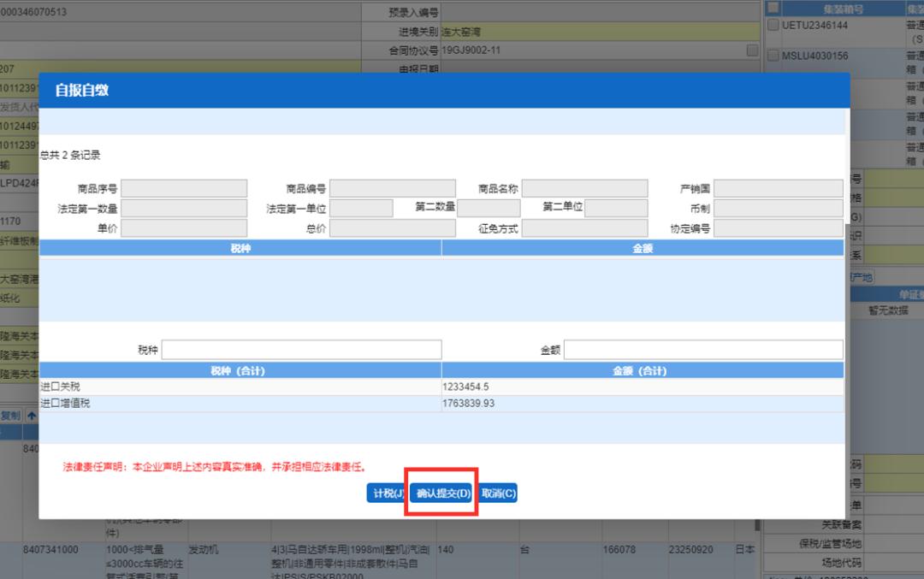924x579 pixels.
Task: Click the highlighted 确认提交(D) button
Action: 441,493
